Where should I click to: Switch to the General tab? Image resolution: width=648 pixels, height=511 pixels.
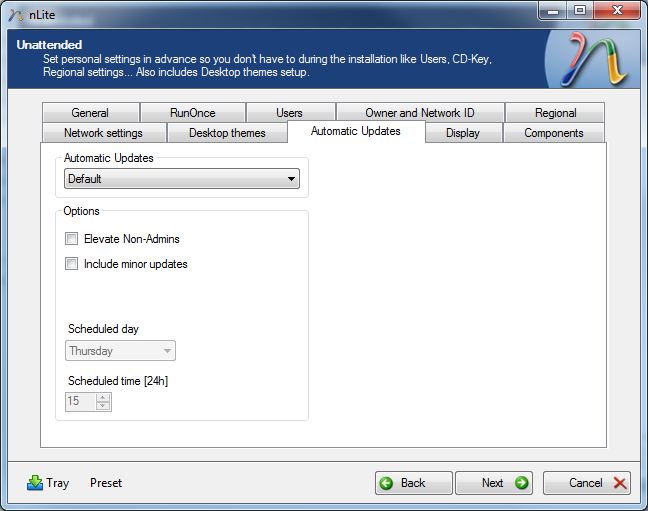[x=91, y=113]
